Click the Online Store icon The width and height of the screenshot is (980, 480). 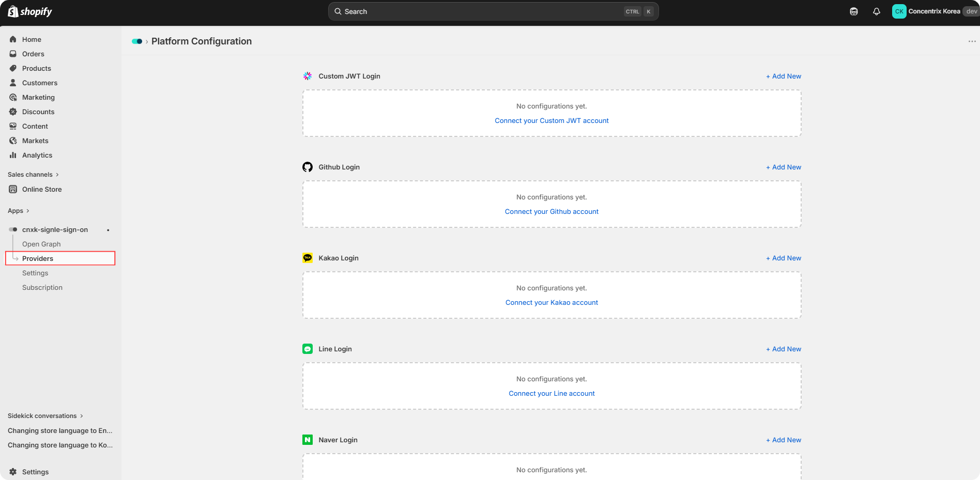[13, 189]
